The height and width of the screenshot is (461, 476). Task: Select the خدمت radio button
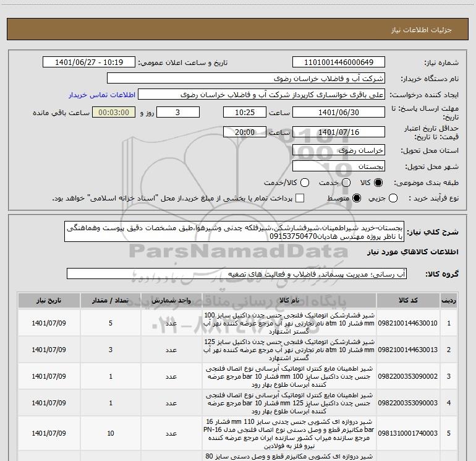346,183
